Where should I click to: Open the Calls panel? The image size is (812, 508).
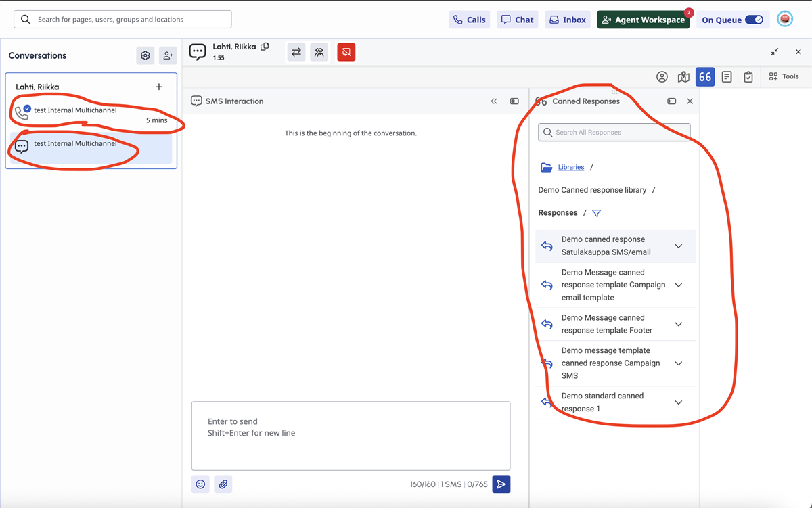tap(470, 20)
